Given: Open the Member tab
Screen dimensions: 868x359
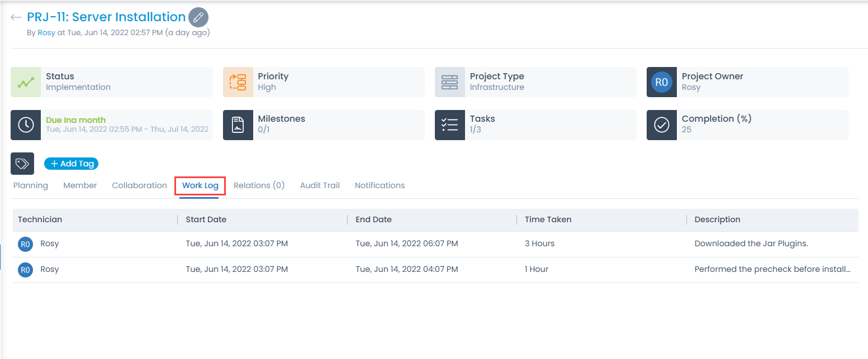Looking at the screenshot, I should pos(79,185).
